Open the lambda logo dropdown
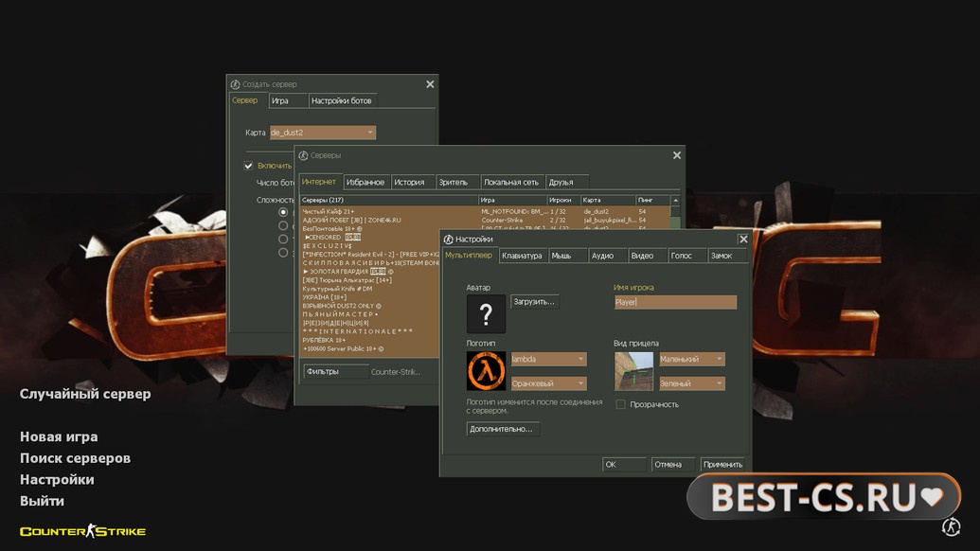 [549, 359]
